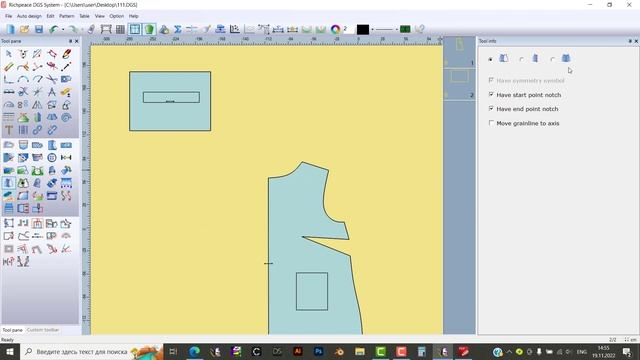Toggle the green pattern piece toolbar icon
This screenshot has height=360, width=640.
(149, 29)
